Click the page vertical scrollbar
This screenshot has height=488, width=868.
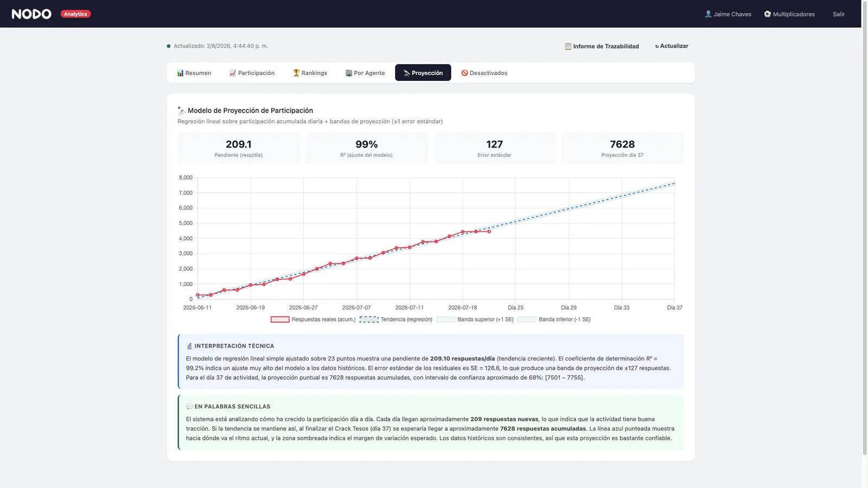(x=865, y=244)
